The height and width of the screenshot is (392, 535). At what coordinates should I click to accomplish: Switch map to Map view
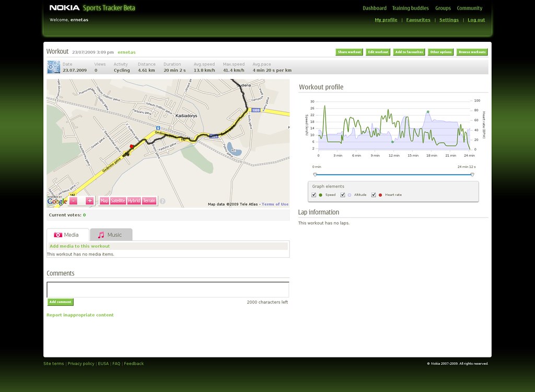coord(104,201)
